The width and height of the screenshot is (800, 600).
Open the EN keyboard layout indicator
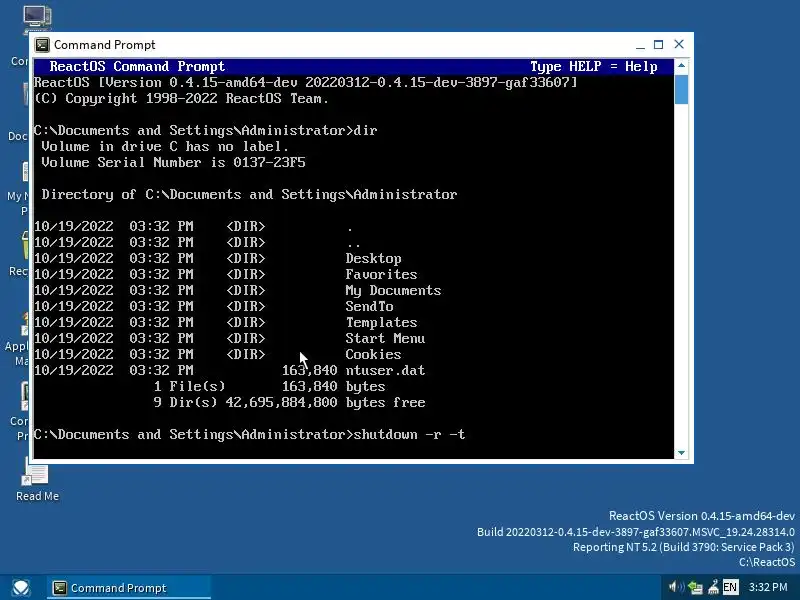pos(730,587)
